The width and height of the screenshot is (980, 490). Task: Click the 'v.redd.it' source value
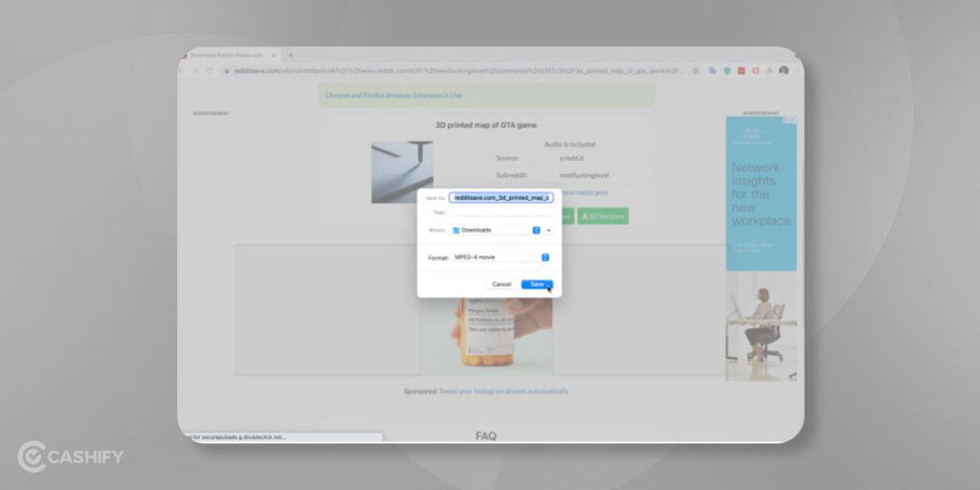[x=570, y=158]
